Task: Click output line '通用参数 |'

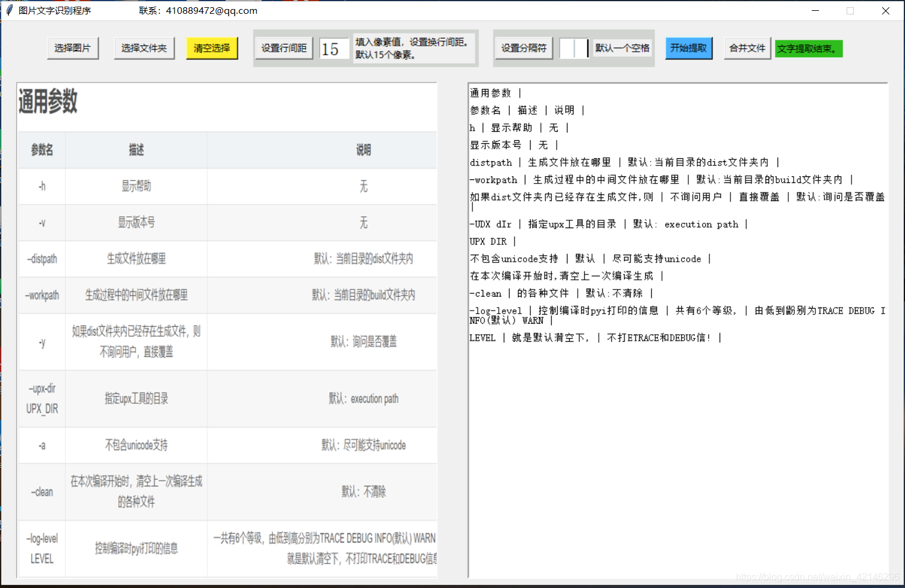Action: pyautogui.click(x=496, y=93)
